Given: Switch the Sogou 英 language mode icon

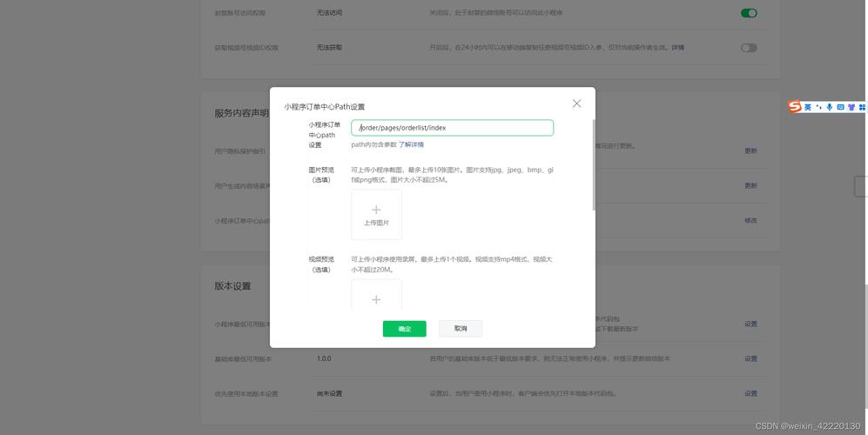Looking at the screenshot, I should point(808,107).
